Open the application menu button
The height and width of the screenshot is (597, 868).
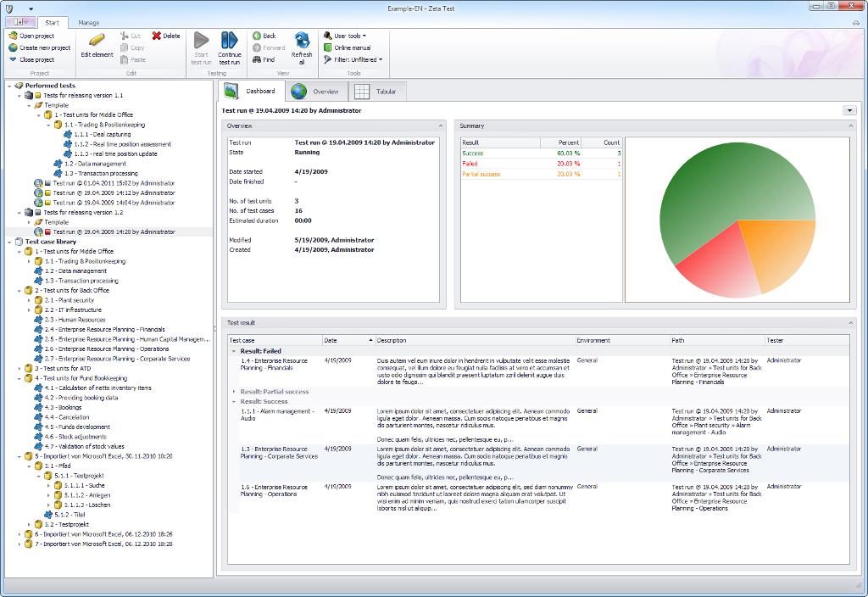[21, 22]
